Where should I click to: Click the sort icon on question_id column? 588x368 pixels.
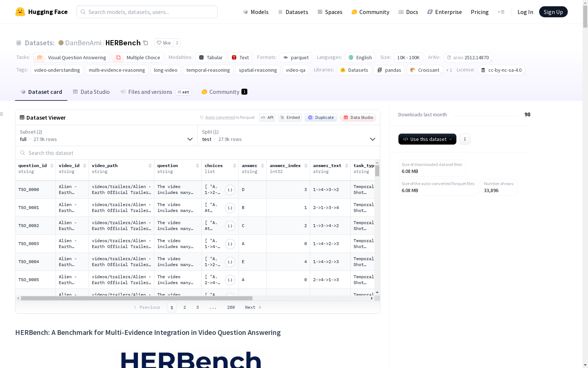52,166
